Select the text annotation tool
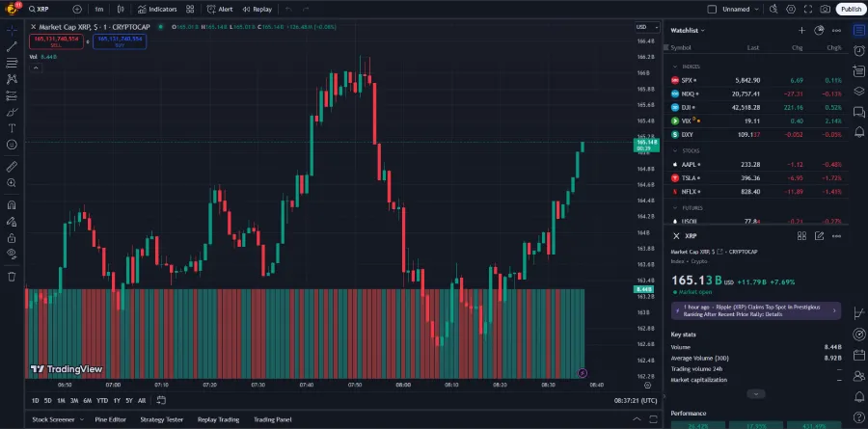The width and height of the screenshot is (868, 429). pos(12,128)
